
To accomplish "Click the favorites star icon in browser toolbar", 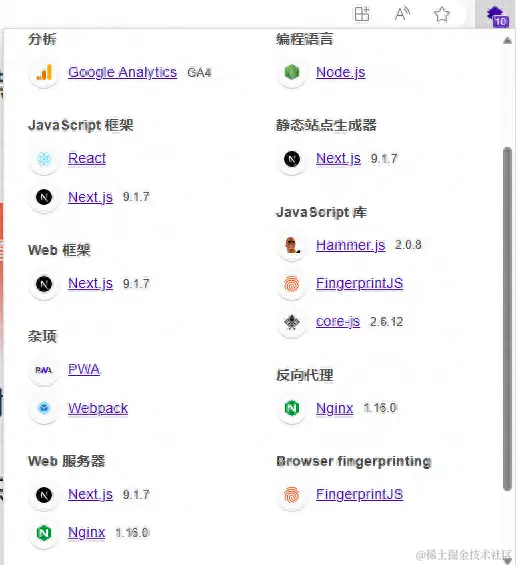I will click(441, 14).
